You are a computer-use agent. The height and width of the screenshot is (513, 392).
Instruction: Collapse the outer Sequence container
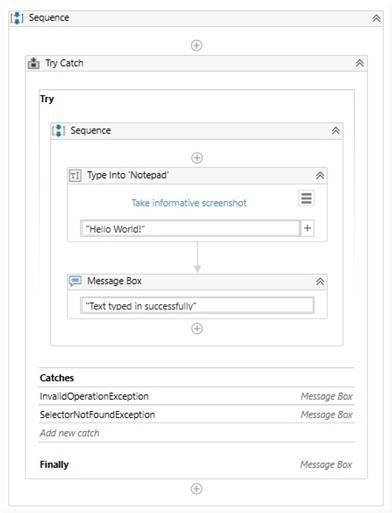[x=376, y=18]
